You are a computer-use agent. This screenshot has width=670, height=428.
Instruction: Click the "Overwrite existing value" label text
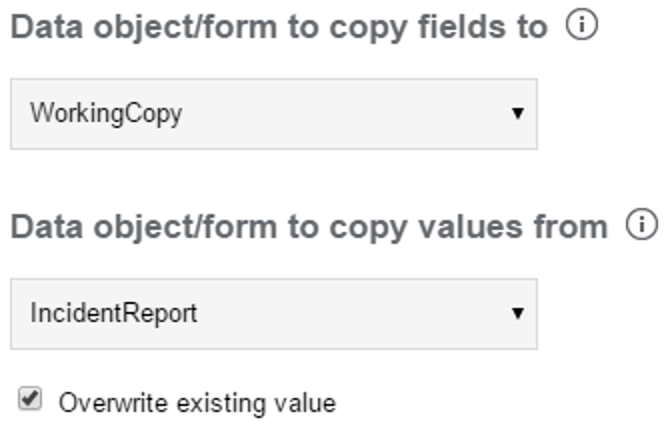[x=197, y=403]
